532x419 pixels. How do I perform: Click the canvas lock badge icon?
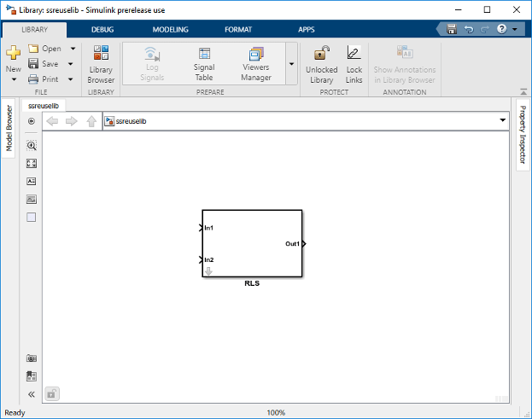(52, 394)
